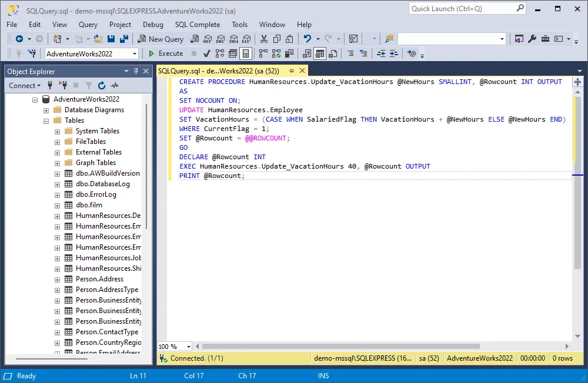Image resolution: width=588 pixels, height=383 pixels.
Task: Click the Parse checkmark icon
Action: [x=207, y=53]
